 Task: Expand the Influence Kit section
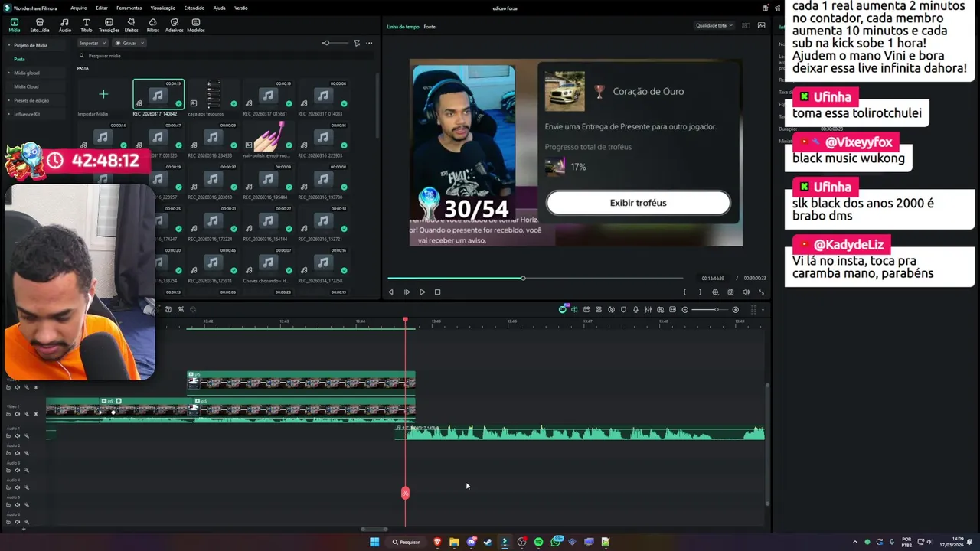[x=9, y=114]
